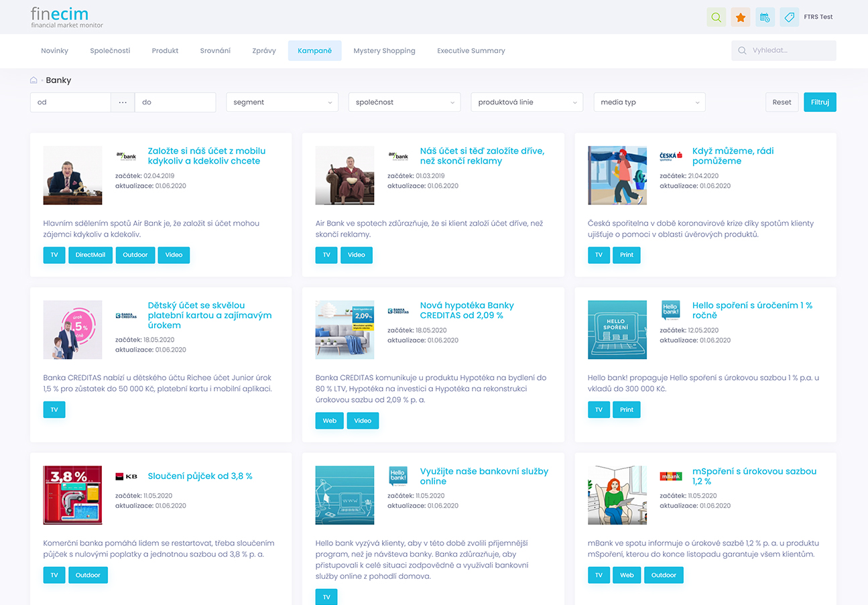The height and width of the screenshot is (605, 868).
Task: Click Web tag on the mSpoření card
Action: (x=627, y=575)
